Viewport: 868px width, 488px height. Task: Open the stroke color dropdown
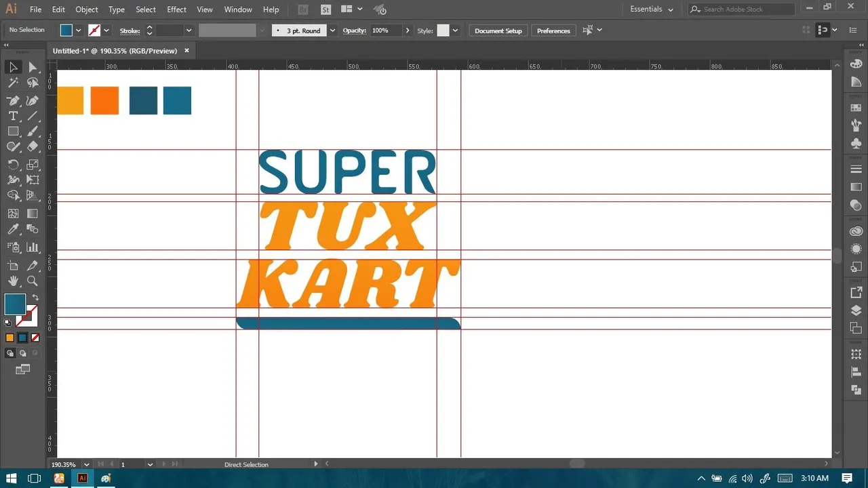coord(106,30)
